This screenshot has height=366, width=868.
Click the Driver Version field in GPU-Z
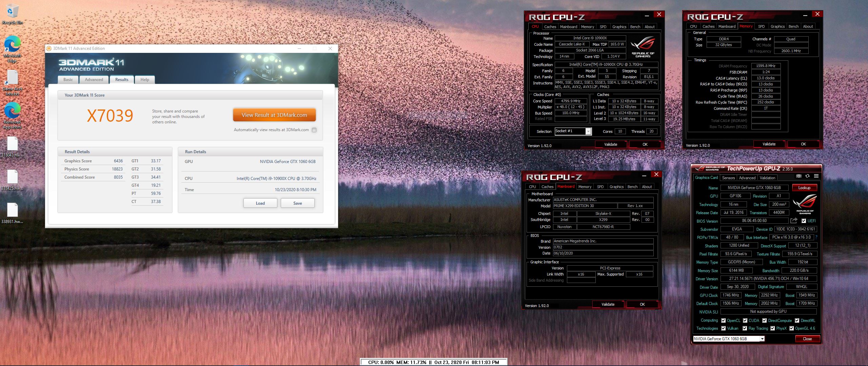point(768,279)
